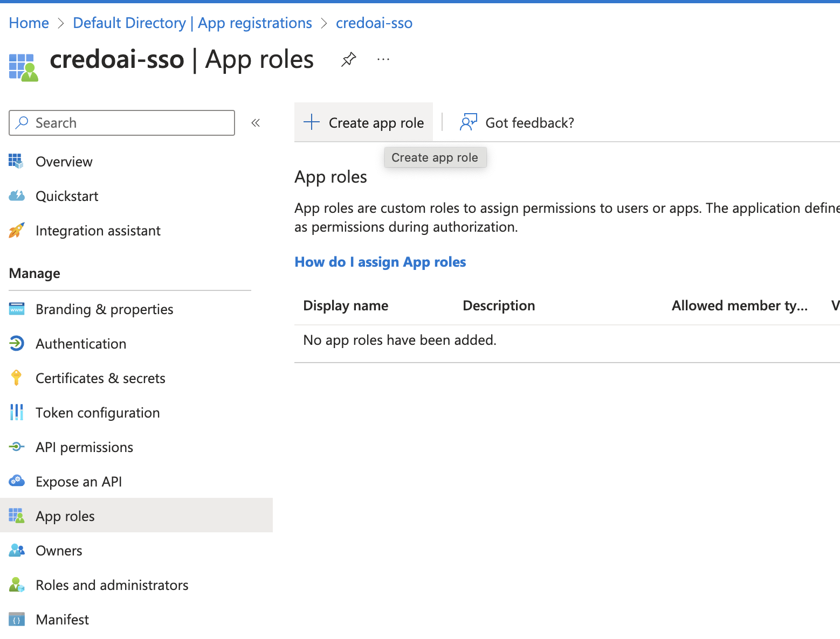Click the credoai-sso breadcrumb link
Image resolution: width=840 pixels, height=639 pixels.
pyautogui.click(x=374, y=23)
